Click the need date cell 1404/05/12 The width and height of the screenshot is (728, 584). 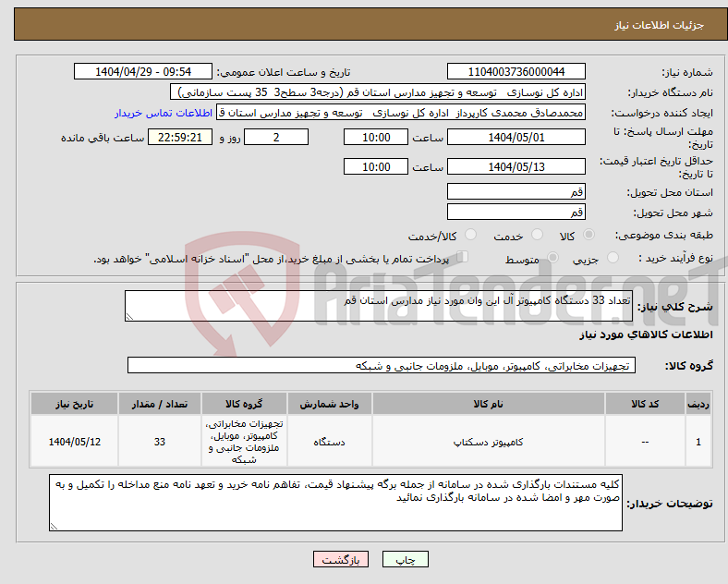(x=74, y=442)
